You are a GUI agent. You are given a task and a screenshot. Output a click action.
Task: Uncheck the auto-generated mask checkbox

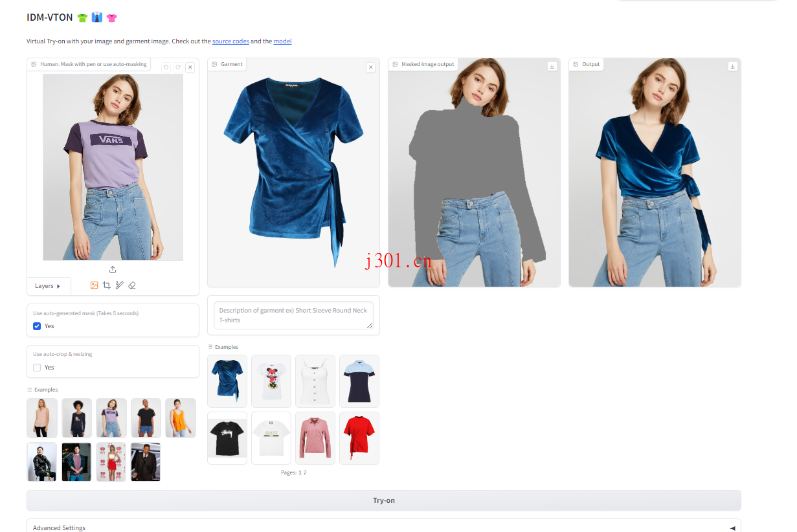click(37, 326)
